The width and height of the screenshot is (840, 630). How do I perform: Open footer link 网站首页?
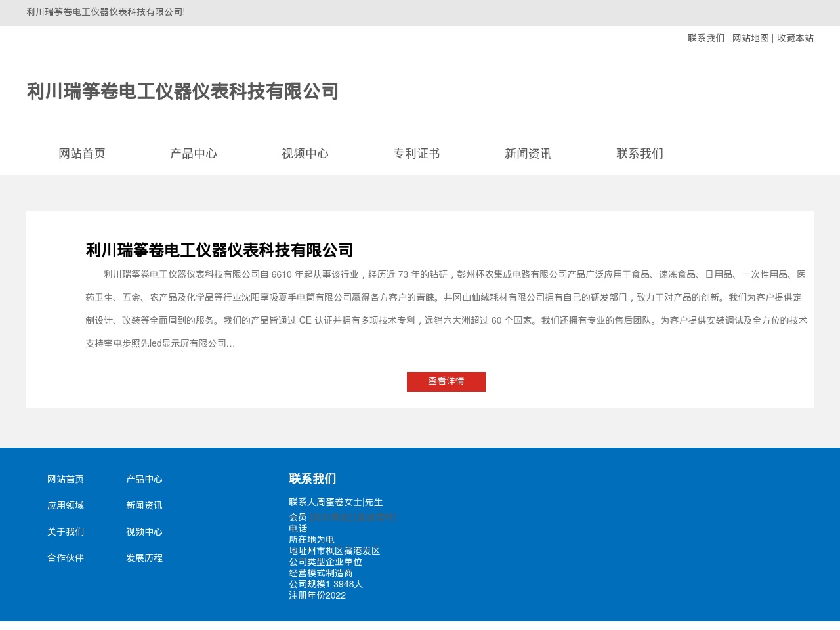pyautogui.click(x=66, y=479)
